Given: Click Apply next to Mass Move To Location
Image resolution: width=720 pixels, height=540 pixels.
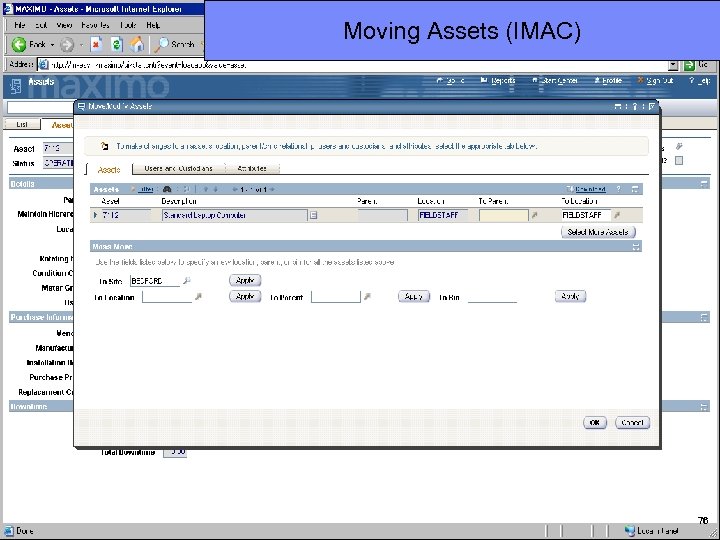Looking at the screenshot, I should click(245, 297).
